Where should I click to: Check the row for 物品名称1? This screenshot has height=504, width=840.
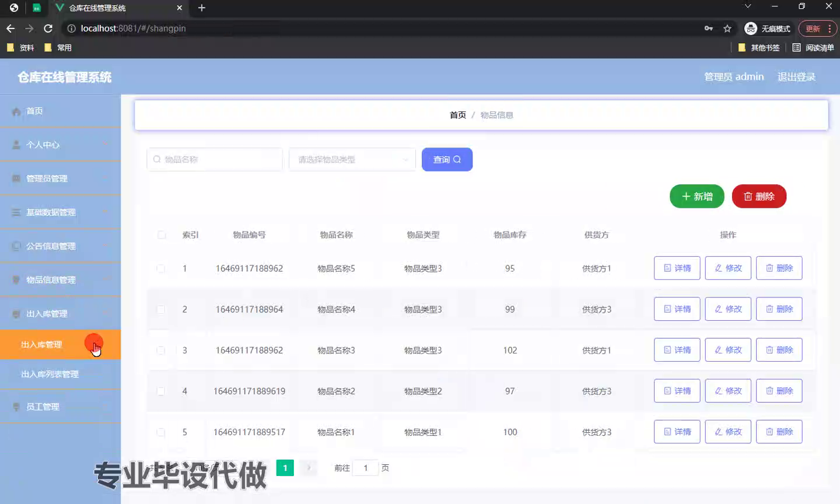160,432
